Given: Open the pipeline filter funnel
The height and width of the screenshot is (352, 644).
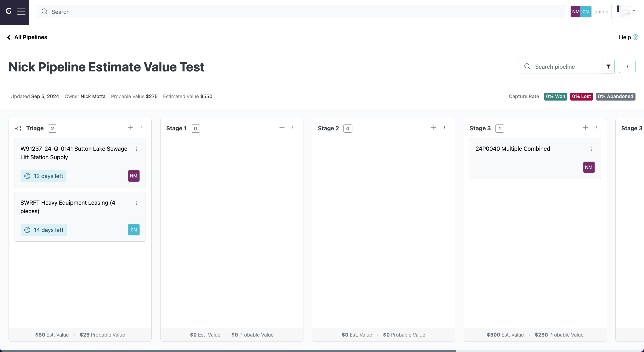Looking at the screenshot, I should point(608,67).
